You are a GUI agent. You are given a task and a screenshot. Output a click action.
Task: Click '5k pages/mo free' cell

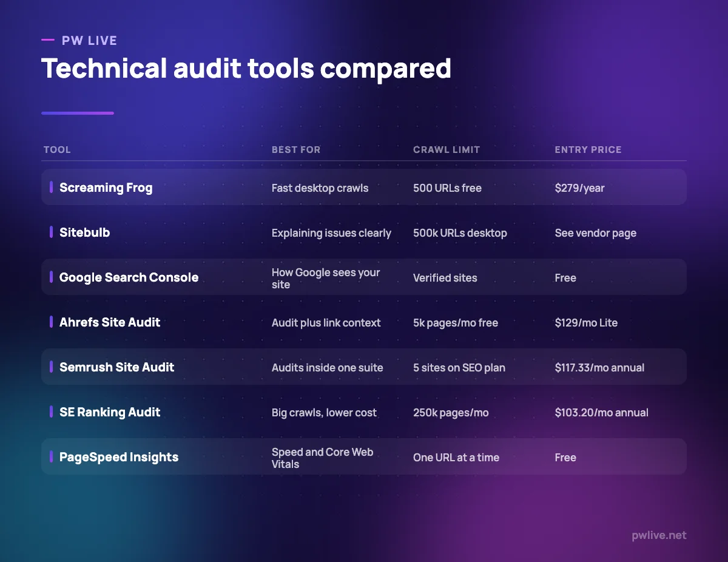click(456, 323)
